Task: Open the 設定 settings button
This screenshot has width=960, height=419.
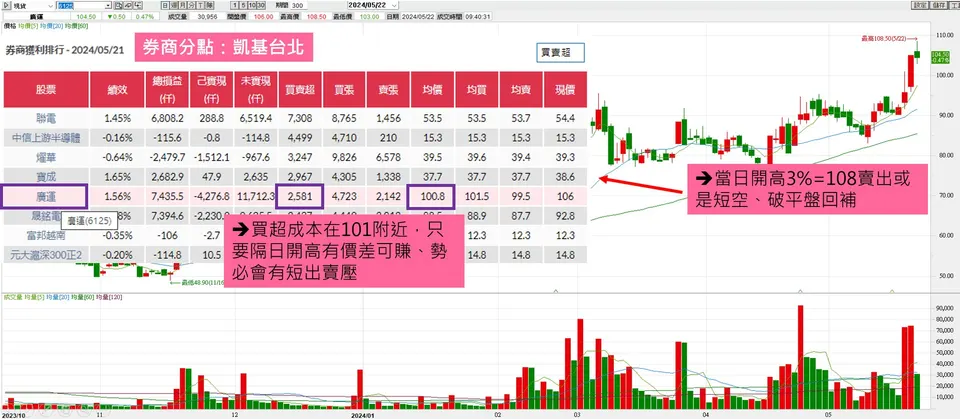Action: [920, 6]
